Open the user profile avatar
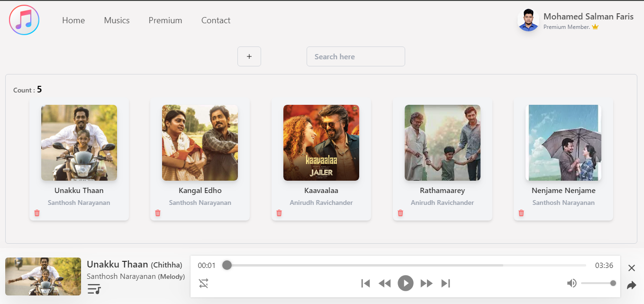The width and height of the screenshot is (644, 304). 528,20
